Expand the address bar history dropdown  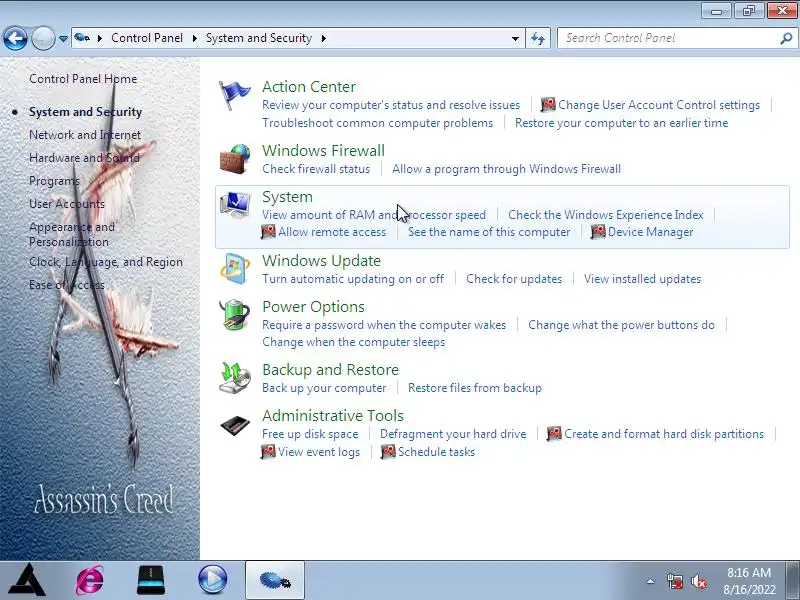pos(515,38)
